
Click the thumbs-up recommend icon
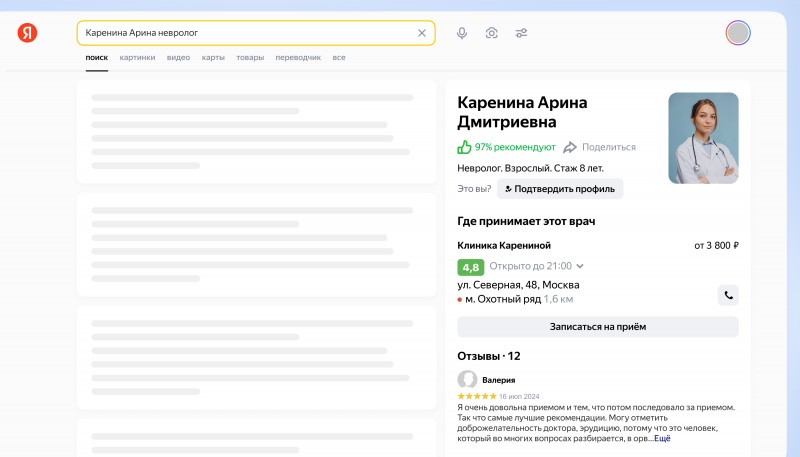(464, 147)
